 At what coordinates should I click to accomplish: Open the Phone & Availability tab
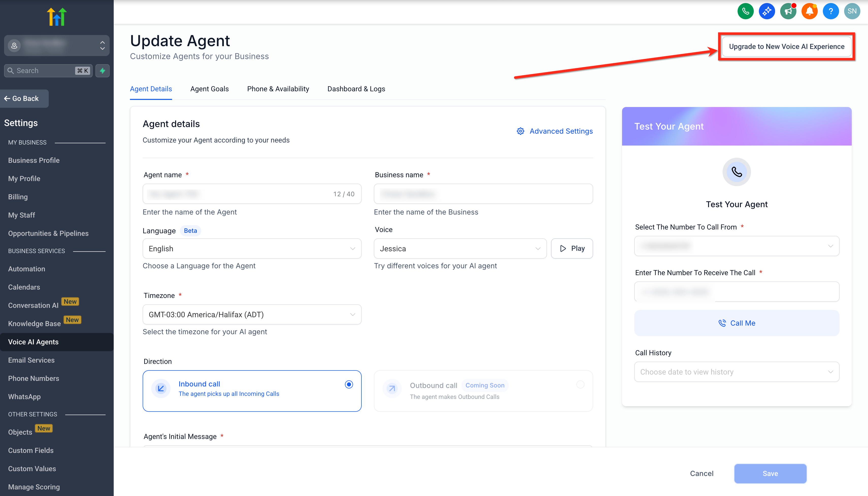click(x=278, y=89)
